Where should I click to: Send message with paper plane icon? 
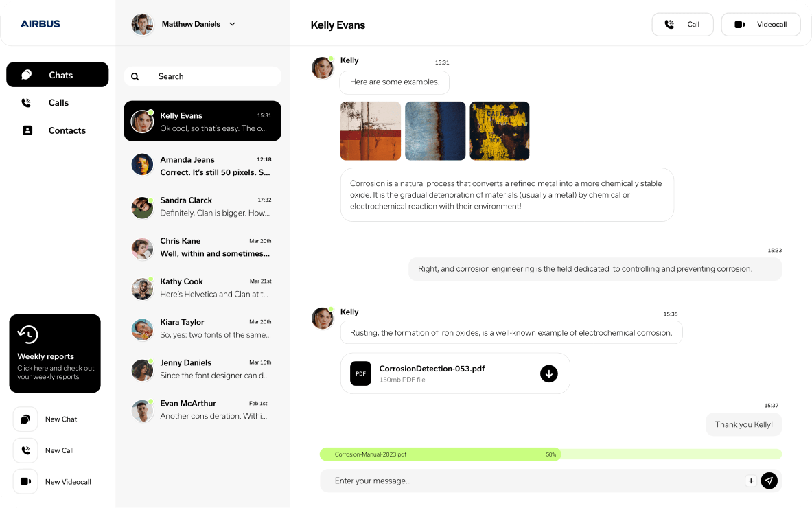coord(769,481)
